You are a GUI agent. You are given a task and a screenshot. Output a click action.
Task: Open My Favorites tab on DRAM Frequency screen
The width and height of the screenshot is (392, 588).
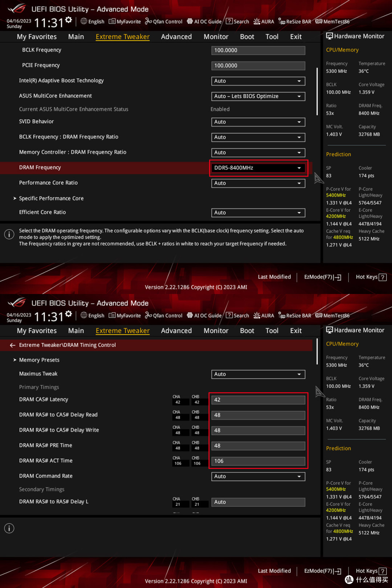[37, 37]
